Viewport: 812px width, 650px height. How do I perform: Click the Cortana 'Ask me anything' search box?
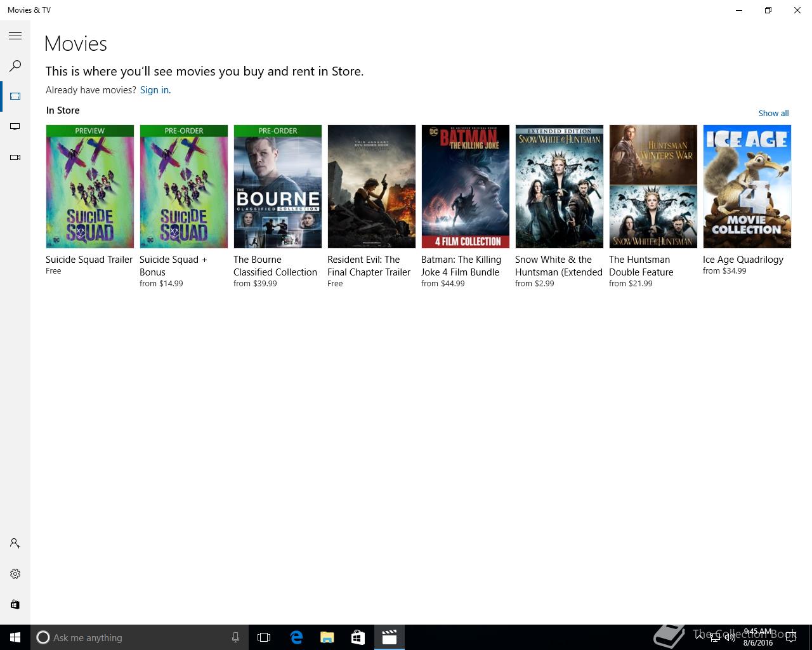point(140,637)
